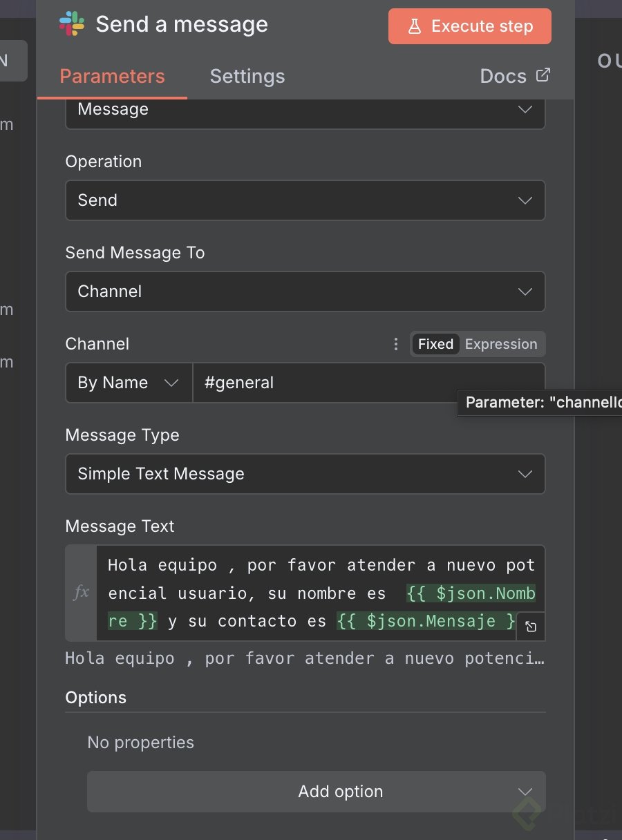Switch to the Settings tab
The image size is (622, 840).
[x=247, y=76]
